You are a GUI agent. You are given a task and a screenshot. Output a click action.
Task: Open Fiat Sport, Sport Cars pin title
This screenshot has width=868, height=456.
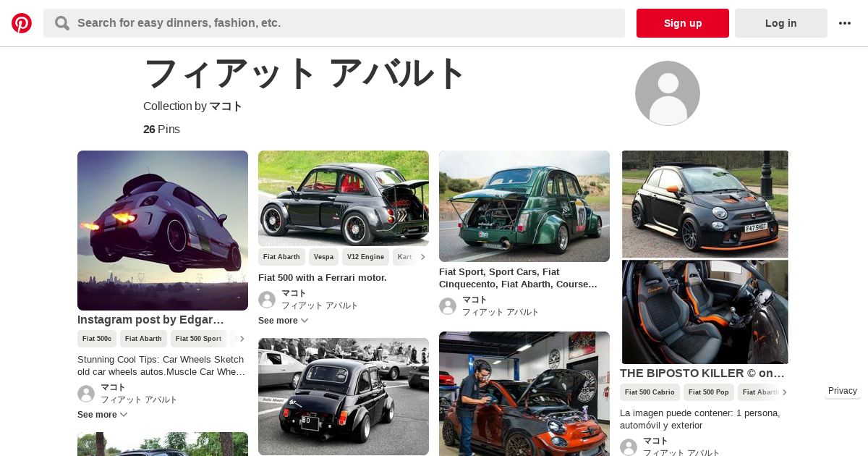click(x=518, y=278)
